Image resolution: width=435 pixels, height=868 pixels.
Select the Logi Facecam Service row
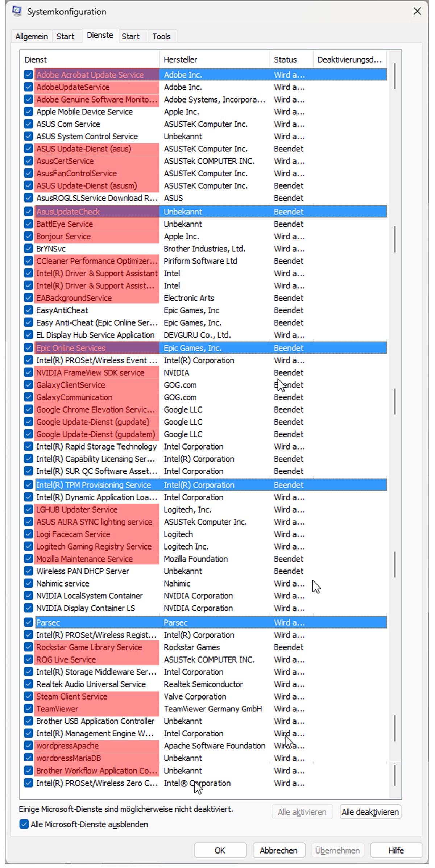[x=205, y=534]
